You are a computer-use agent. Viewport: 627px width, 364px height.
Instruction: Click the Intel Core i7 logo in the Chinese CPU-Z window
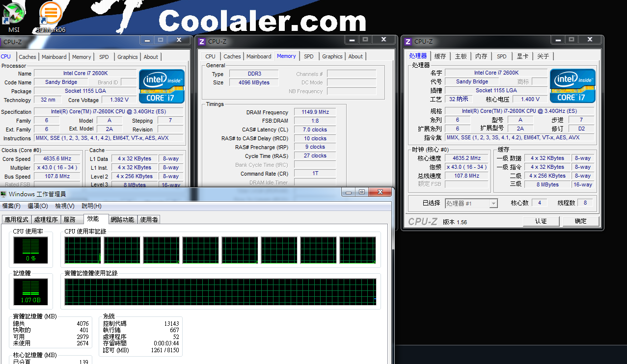coord(572,85)
